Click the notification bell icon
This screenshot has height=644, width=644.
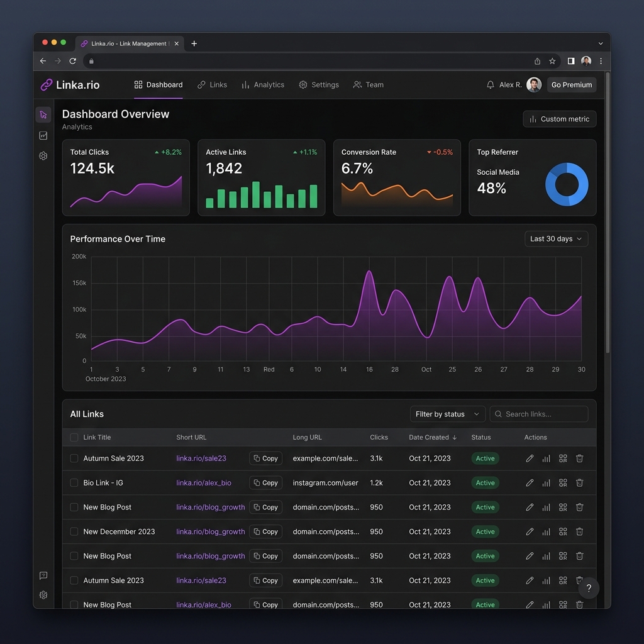tap(490, 85)
